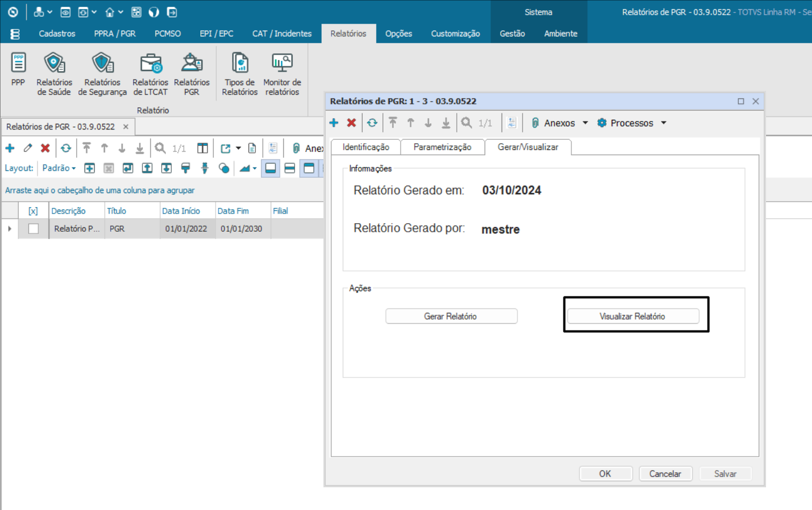
Task: Open the Padrão layout dropdown
Action: [59, 168]
